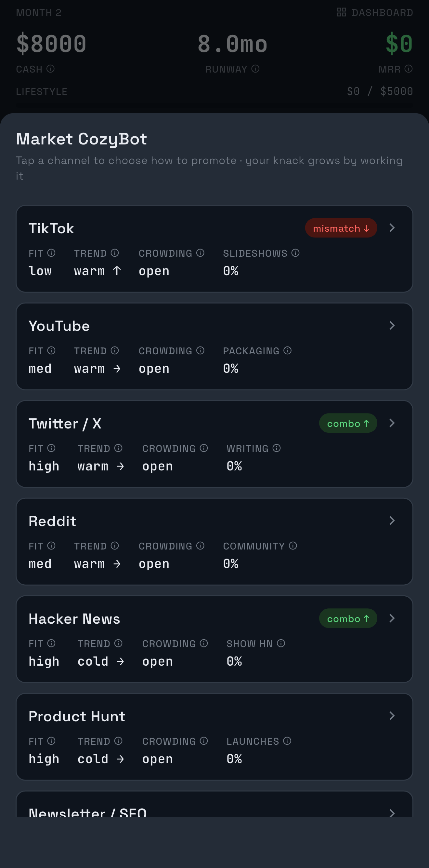Click the TikTok Crowding info icon
The height and width of the screenshot is (868, 429).
pyautogui.click(x=200, y=253)
